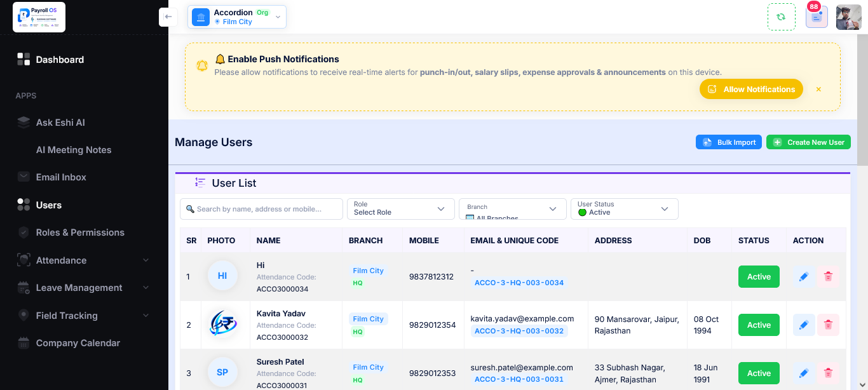Edit Suresh Patel with pencil icon
This screenshot has width=868, height=390.
tap(804, 373)
